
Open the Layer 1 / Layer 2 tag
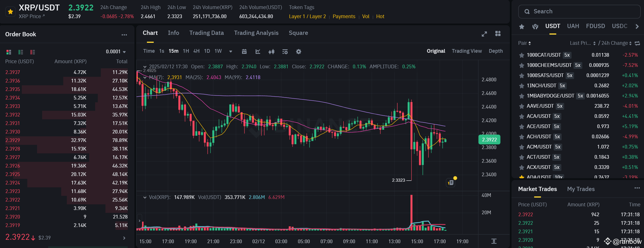click(x=307, y=16)
